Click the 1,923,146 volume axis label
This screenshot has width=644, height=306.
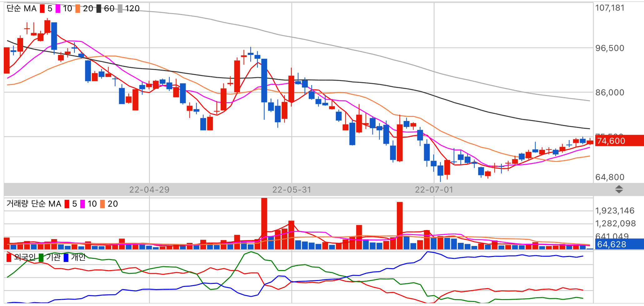pyautogui.click(x=615, y=211)
